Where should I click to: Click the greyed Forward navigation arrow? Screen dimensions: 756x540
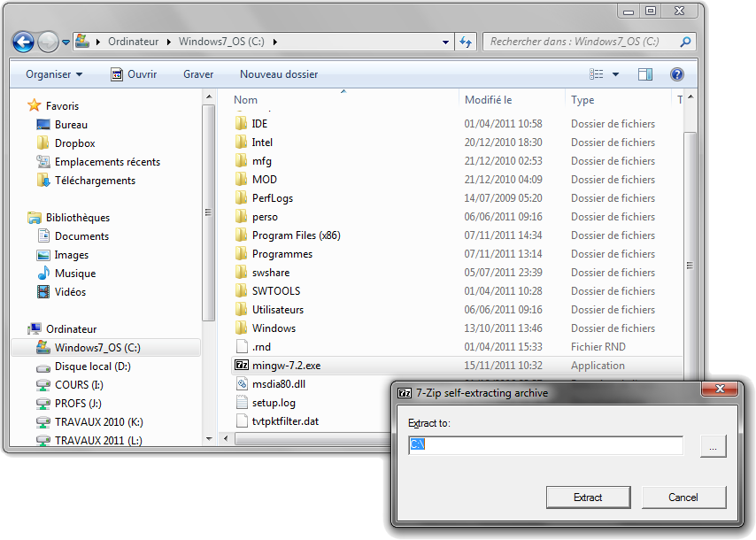coord(48,42)
